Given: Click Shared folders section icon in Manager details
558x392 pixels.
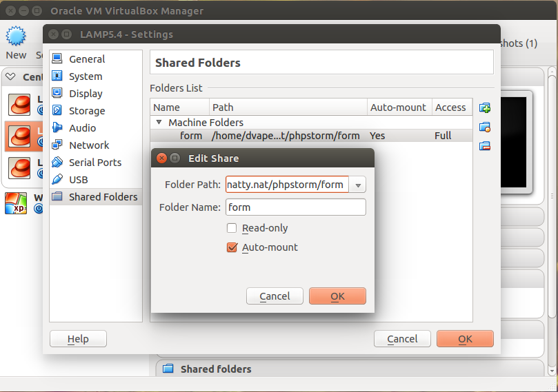Looking at the screenshot, I should tap(168, 369).
